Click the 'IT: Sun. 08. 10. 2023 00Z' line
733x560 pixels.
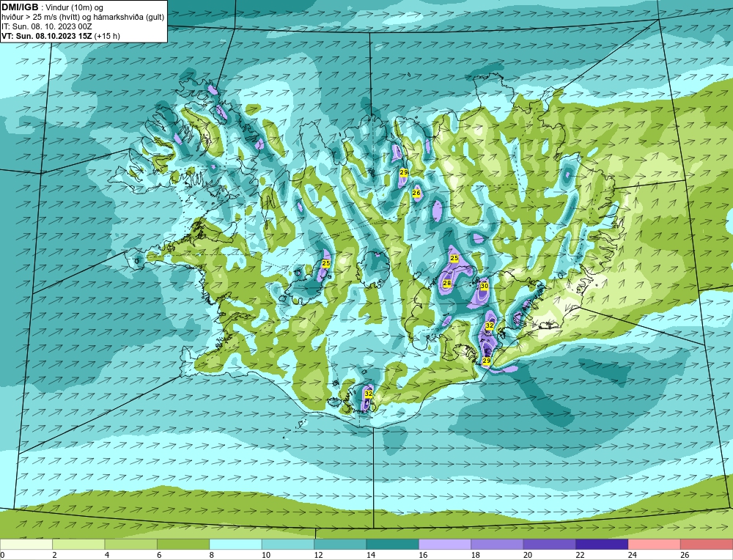coord(47,26)
